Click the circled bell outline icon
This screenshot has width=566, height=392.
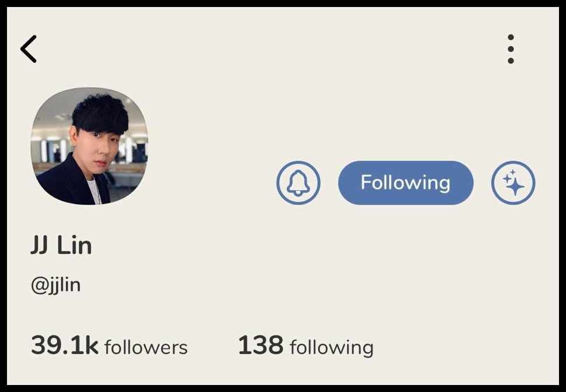[x=298, y=183]
